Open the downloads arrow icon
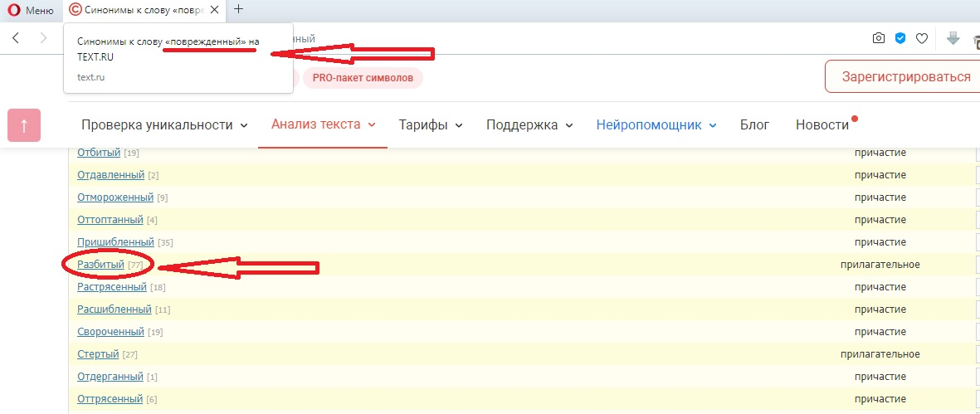The width and height of the screenshot is (980, 414). 953,38
